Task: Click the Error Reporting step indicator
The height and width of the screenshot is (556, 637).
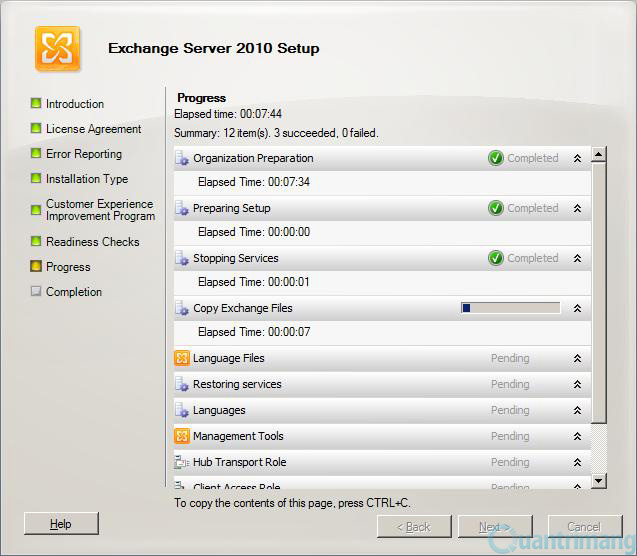Action: coord(36,154)
